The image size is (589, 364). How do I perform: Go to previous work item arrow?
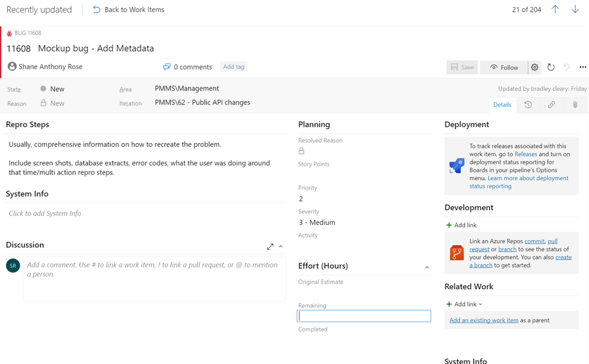(x=555, y=9)
